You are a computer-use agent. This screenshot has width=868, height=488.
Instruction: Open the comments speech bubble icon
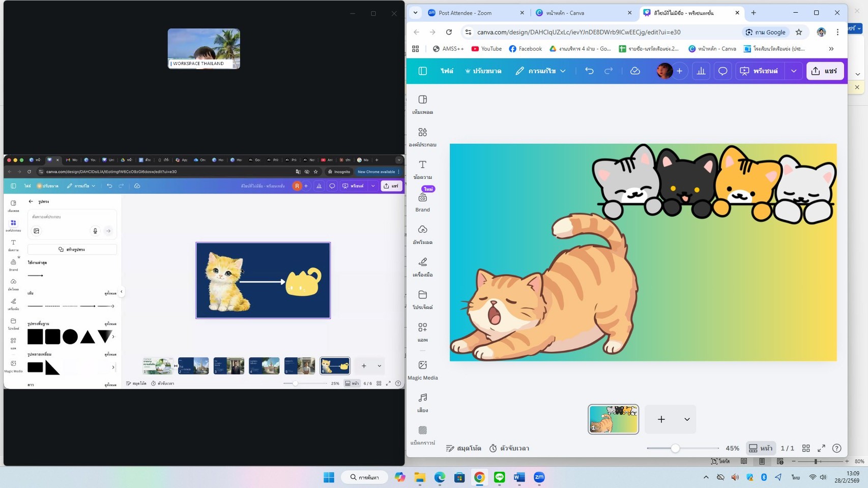pos(722,71)
